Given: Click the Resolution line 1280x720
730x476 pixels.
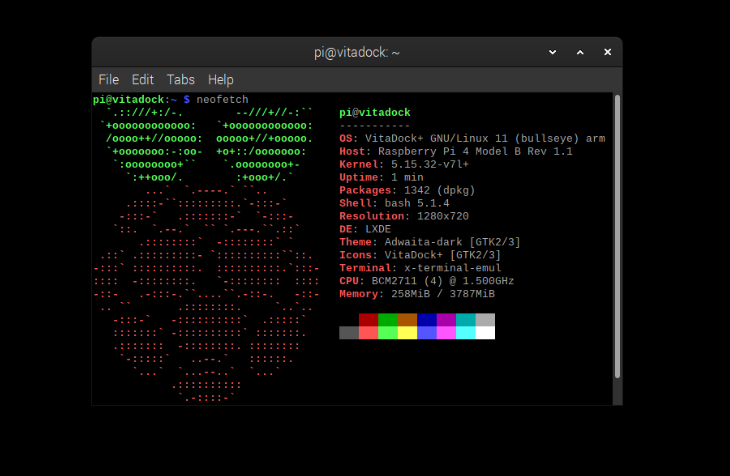Looking at the screenshot, I should pyautogui.click(x=404, y=216).
